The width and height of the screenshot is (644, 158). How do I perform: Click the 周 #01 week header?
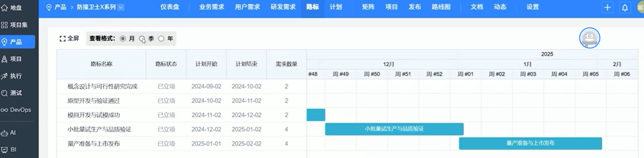point(466,74)
